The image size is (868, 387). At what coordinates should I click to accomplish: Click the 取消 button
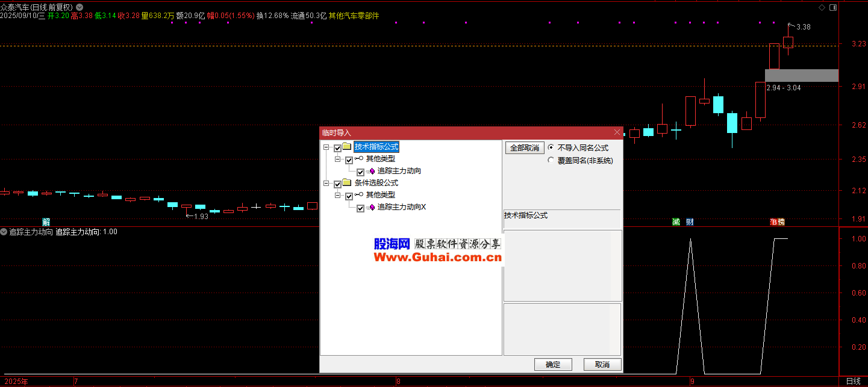click(602, 364)
